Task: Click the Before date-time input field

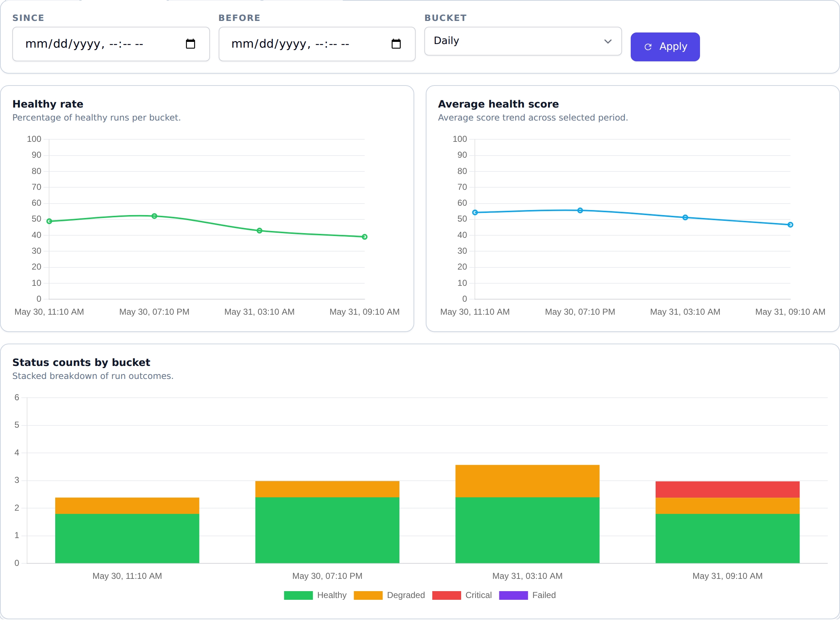Action: pyautogui.click(x=317, y=44)
